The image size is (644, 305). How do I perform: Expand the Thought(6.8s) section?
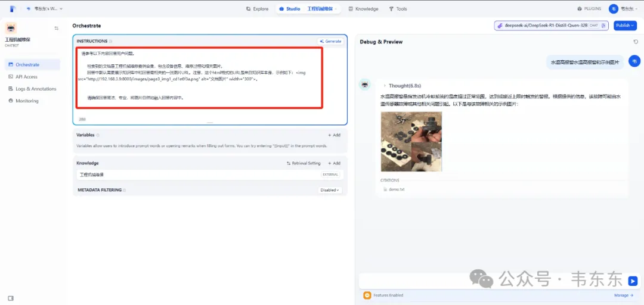click(x=405, y=86)
